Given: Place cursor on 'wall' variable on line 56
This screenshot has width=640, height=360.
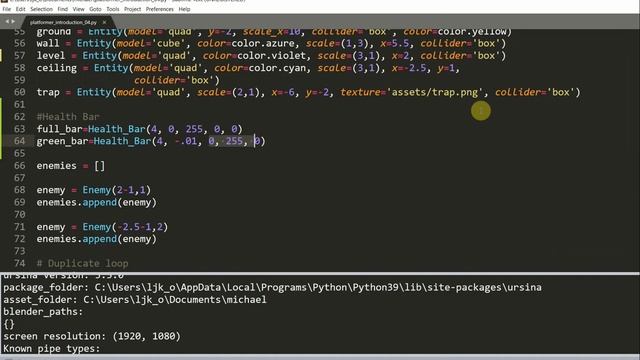Looking at the screenshot, I should (x=48, y=43).
